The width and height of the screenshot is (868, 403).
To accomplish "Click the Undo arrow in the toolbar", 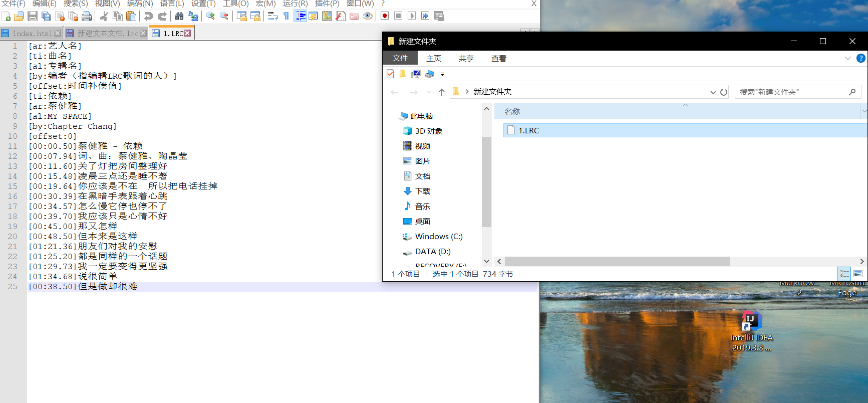I will coord(148,16).
